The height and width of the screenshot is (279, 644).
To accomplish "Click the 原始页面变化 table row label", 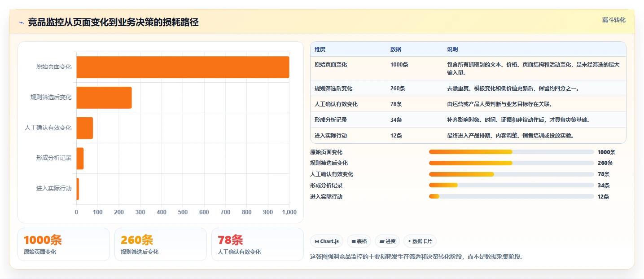I will [331, 65].
